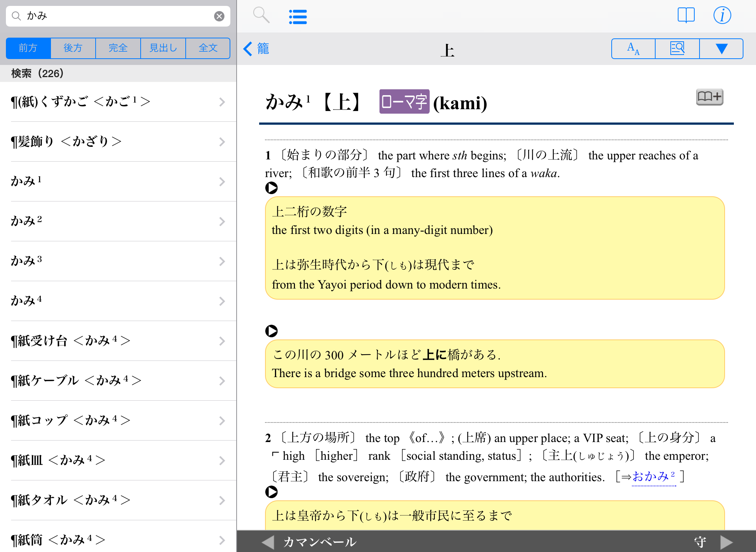This screenshot has height=552, width=756.
Task: Switch to 後方 suffix search mode
Action: (x=73, y=48)
